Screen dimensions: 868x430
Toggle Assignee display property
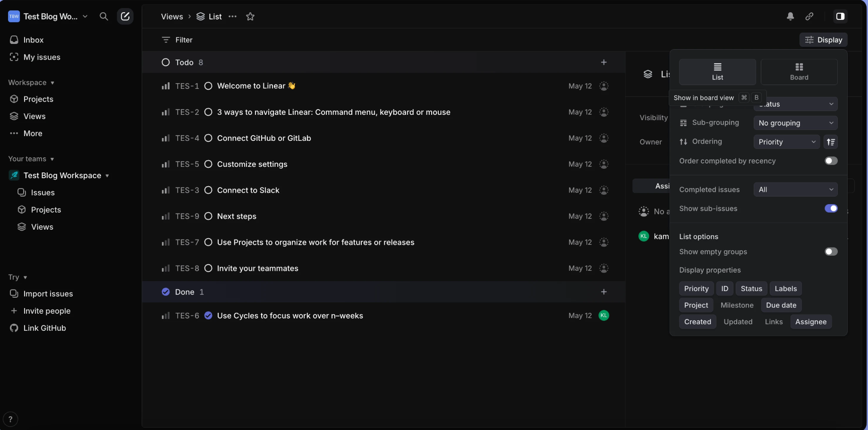click(x=811, y=322)
